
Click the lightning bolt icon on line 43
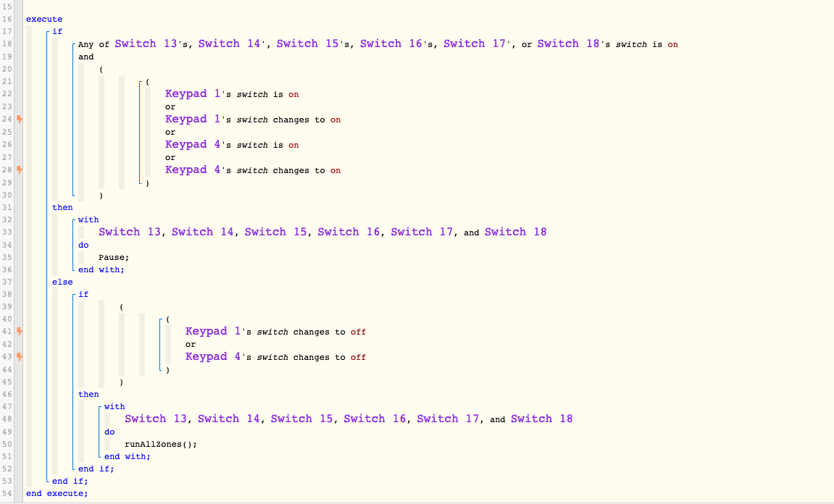(x=19, y=357)
